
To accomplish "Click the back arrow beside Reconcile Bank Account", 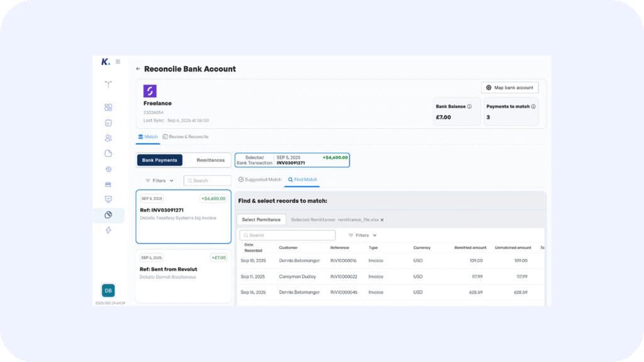I will (x=138, y=69).
